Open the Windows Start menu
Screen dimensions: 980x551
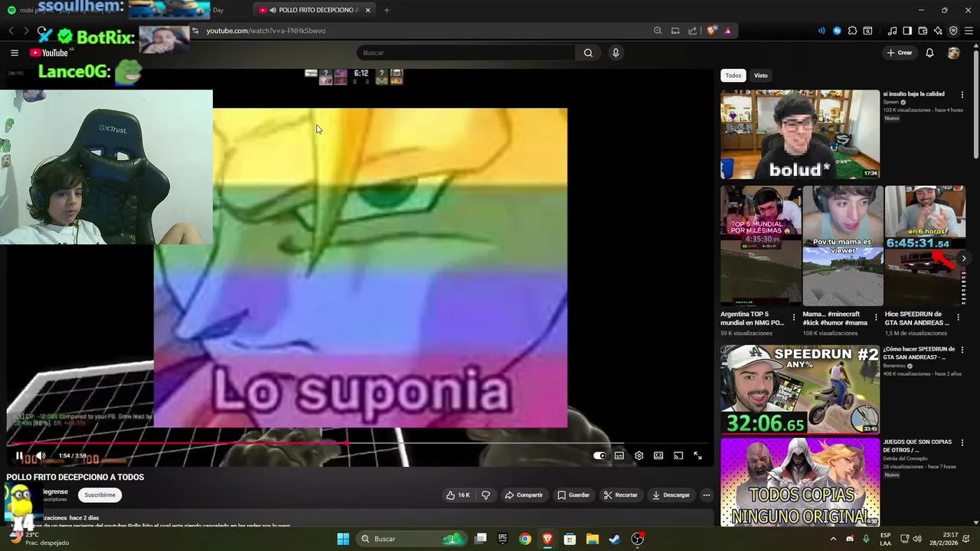click(x=343, y=539)
